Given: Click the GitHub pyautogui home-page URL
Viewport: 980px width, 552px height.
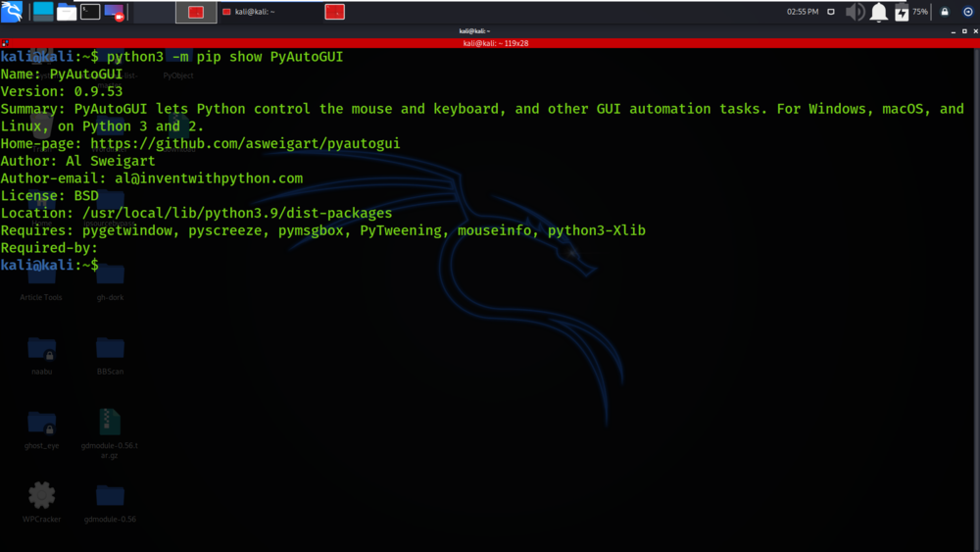Looking at the screenshot, I should [x=245, y=144].
